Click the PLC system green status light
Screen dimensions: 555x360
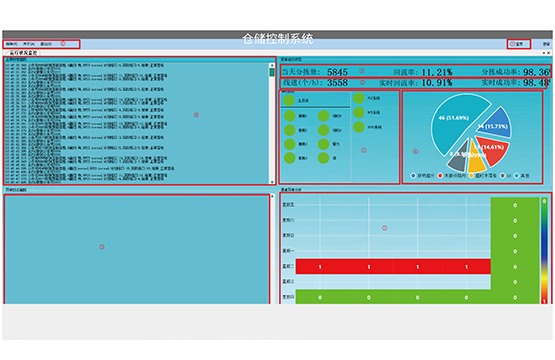pyautogui.click(x=359, y=98)
